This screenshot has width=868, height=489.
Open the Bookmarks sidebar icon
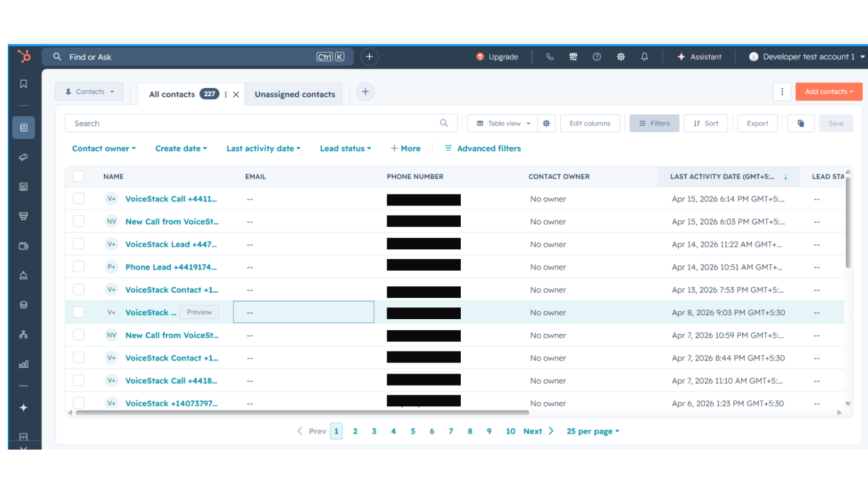[24, 84]
